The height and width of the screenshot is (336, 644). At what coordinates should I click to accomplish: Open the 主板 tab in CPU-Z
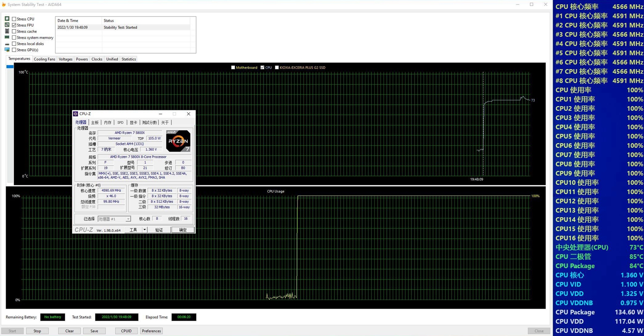[x=95, y=122]
